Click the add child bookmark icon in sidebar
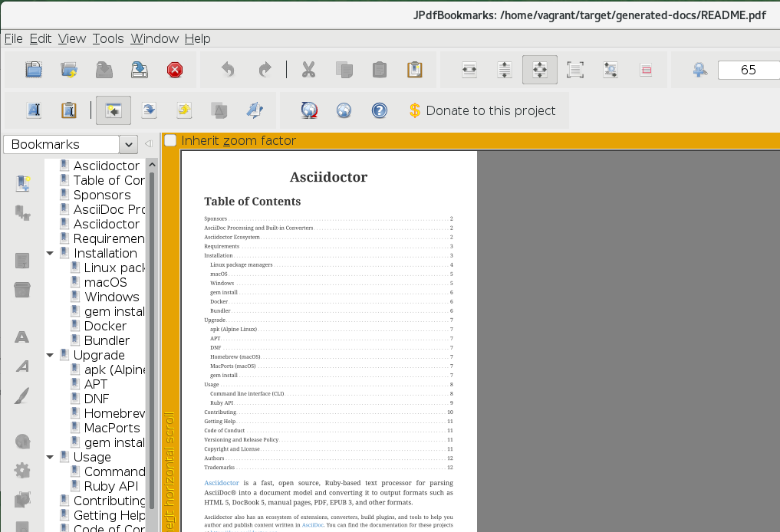Viewport: 780px width, 532px height. [x=22, y=213]
